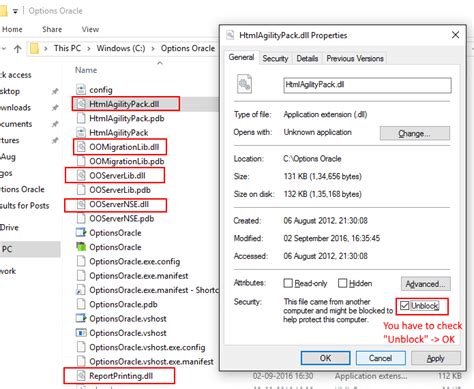Click the Name column header
474x389 pixels.
[x=86, y=70]
